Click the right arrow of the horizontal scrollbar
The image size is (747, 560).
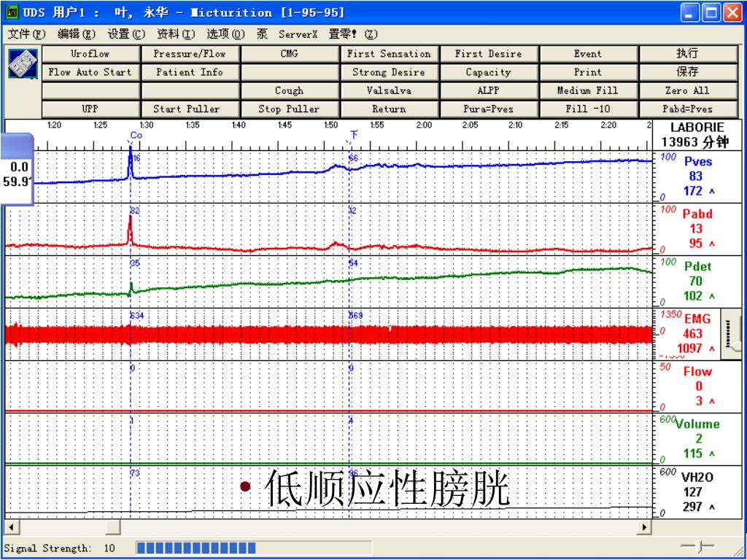tap(645, 527)
